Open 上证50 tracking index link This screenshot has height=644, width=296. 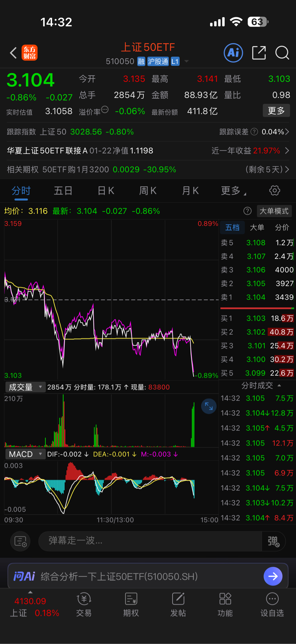70,132
